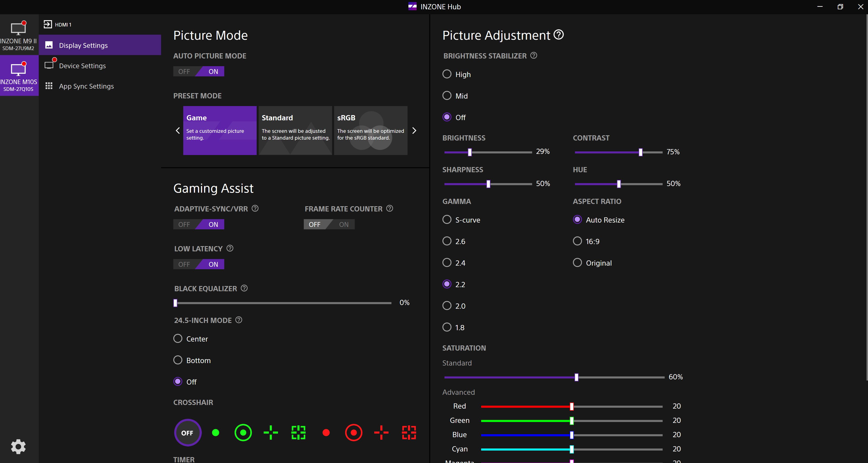The width and height of the screenshot is (868, 463).
Task: Open App Sync Settings menu item
Action: 86,86
